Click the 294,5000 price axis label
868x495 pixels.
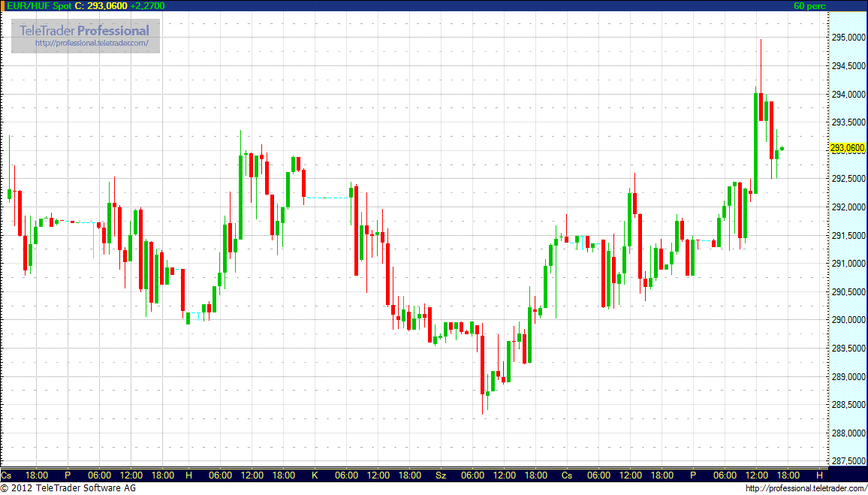click(x=848, y=66)
